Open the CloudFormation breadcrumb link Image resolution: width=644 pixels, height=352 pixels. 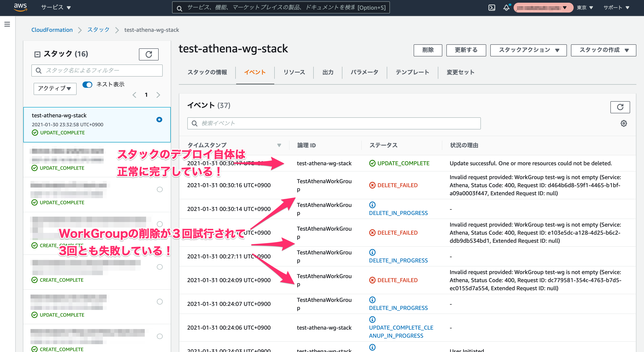tap(52, 30)
